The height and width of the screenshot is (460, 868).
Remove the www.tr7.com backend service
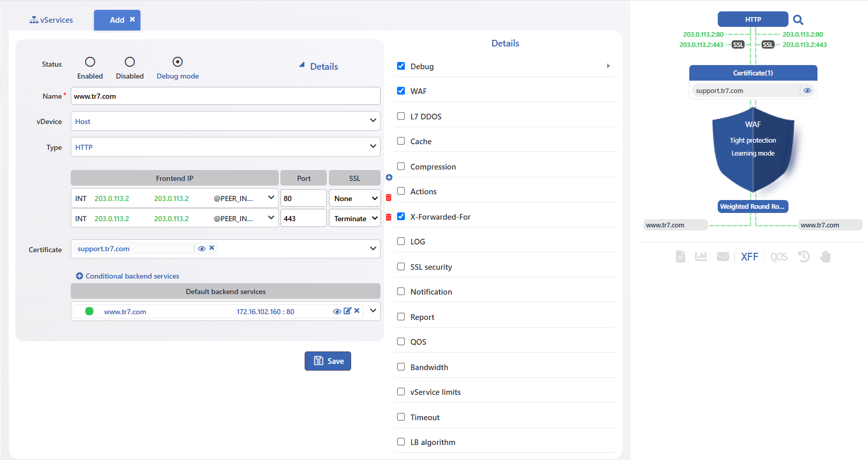(357, 311)
